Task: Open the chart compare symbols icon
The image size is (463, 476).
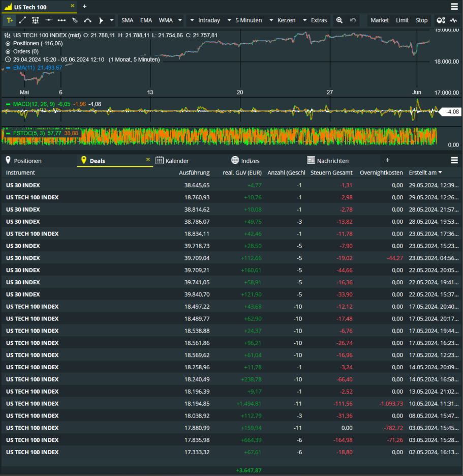Action: 441,20
